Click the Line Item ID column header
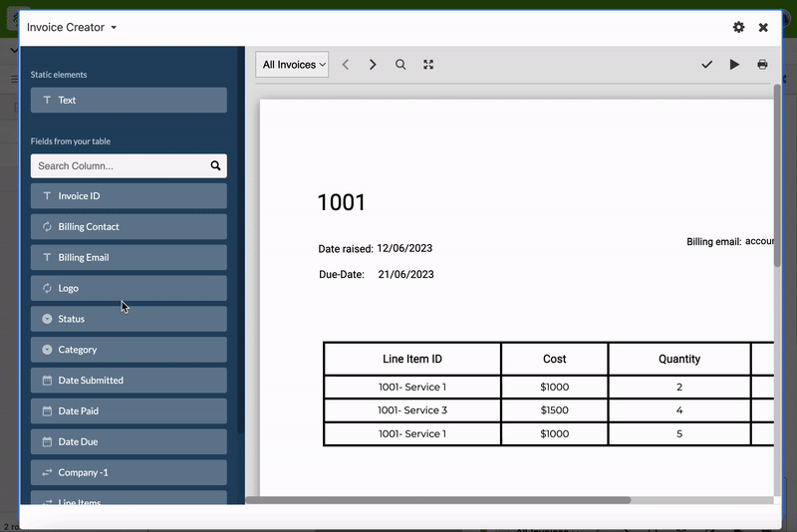This screenshot has height=532, width=797. pos(412,360)
